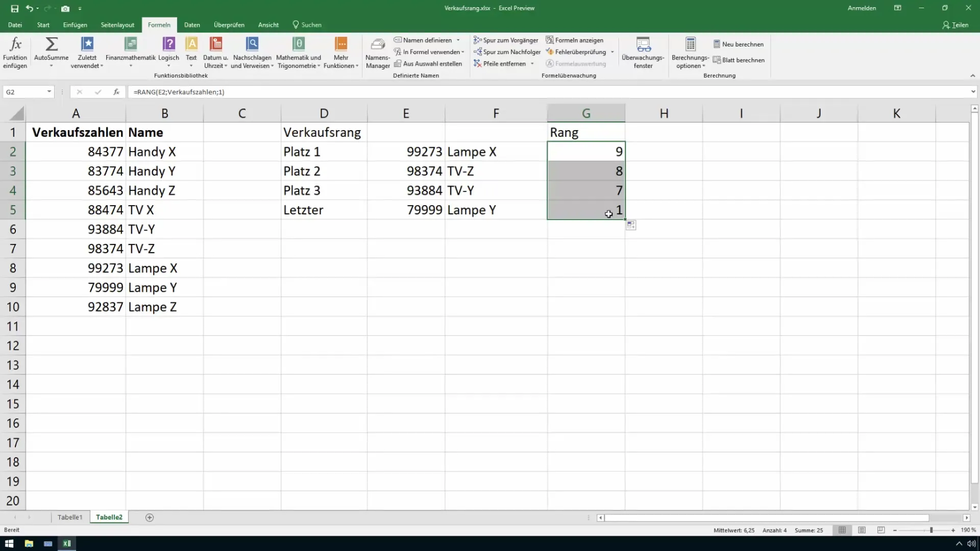
Task: Open the Ansicht tab
Action: point(268,25)
